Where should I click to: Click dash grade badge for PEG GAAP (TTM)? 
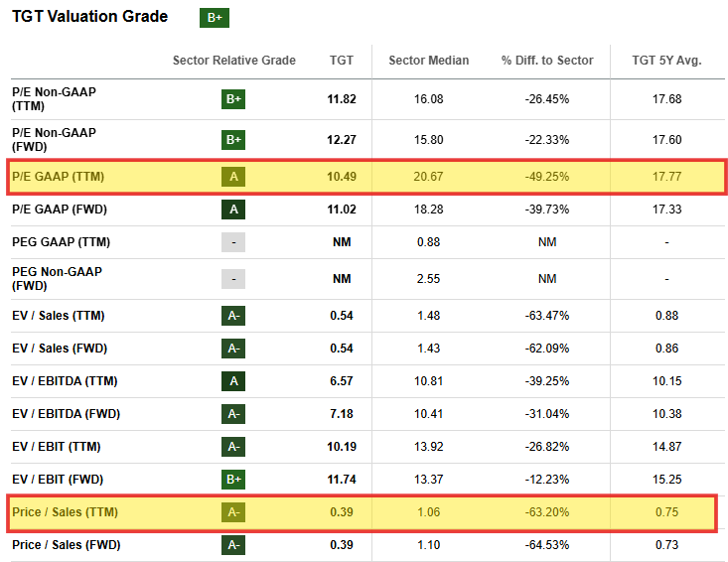point(233,242)
